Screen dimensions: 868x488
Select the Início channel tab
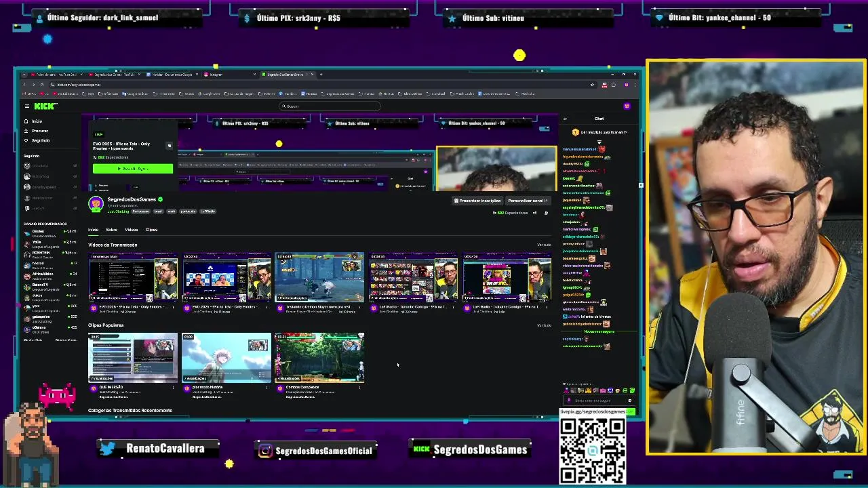[x=93, y=230]
